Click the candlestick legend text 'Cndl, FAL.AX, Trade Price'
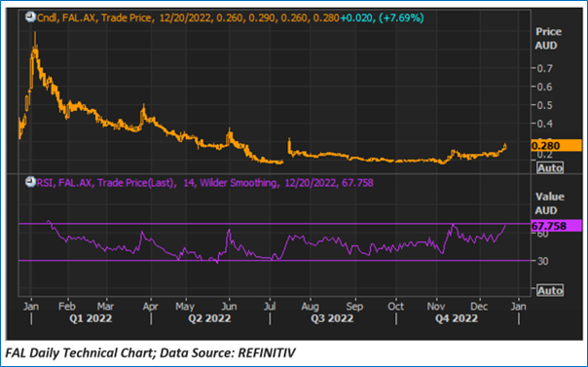588x367 pixels. (94, 18)
